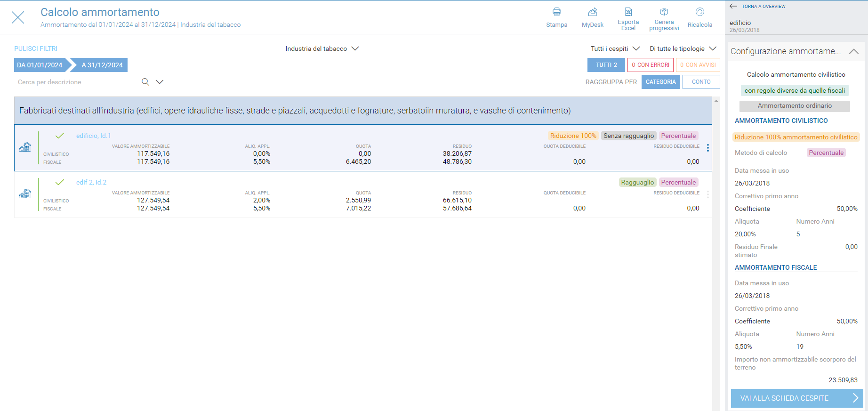
Task: Collapse the Configurazione ammortamento panel
Action: [853, 51]
